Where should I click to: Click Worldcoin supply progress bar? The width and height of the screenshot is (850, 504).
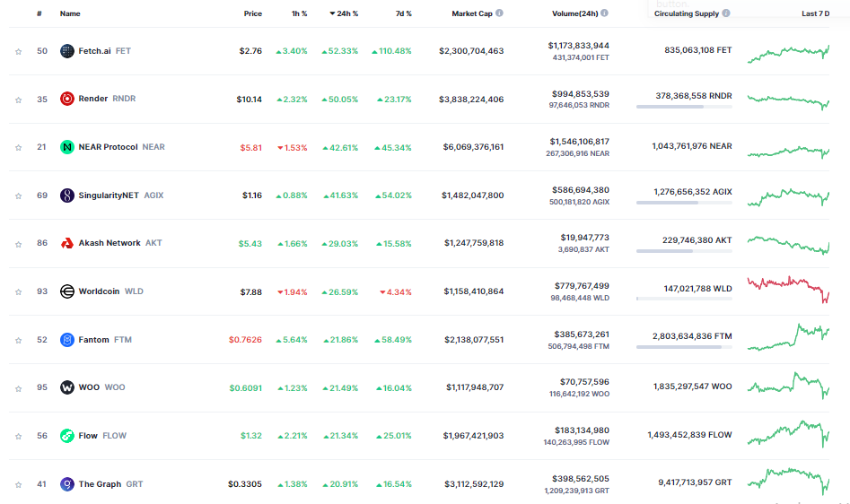(x=684, y=299)
